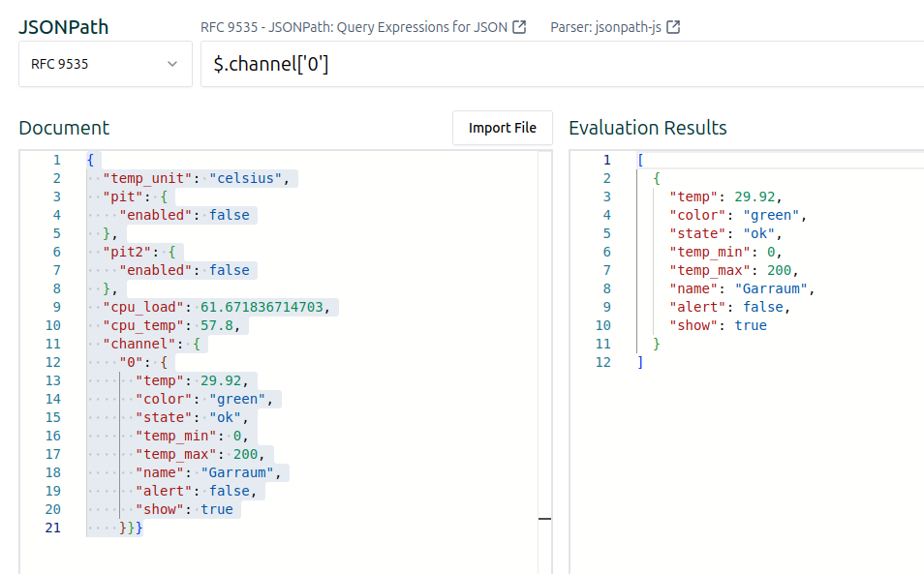This screenshot has width=924, height=574.
Task: Click the "name": "Garraum" line in results
Action: 742,288
